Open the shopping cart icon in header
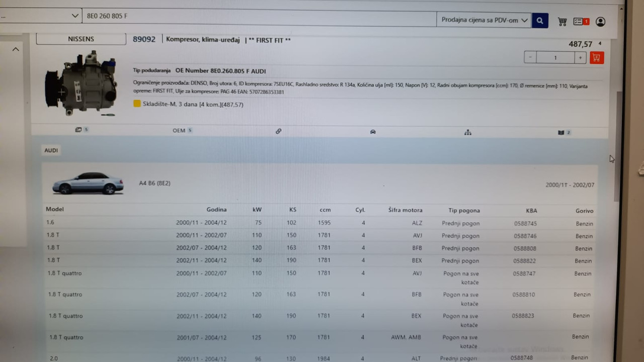This screenshot has width=644, height=362. click(x=562, y=22)
